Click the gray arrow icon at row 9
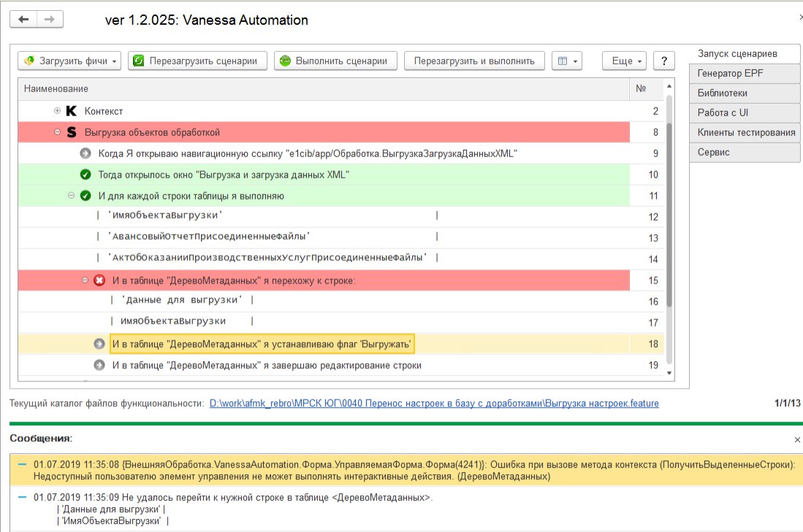 point(85,153)
